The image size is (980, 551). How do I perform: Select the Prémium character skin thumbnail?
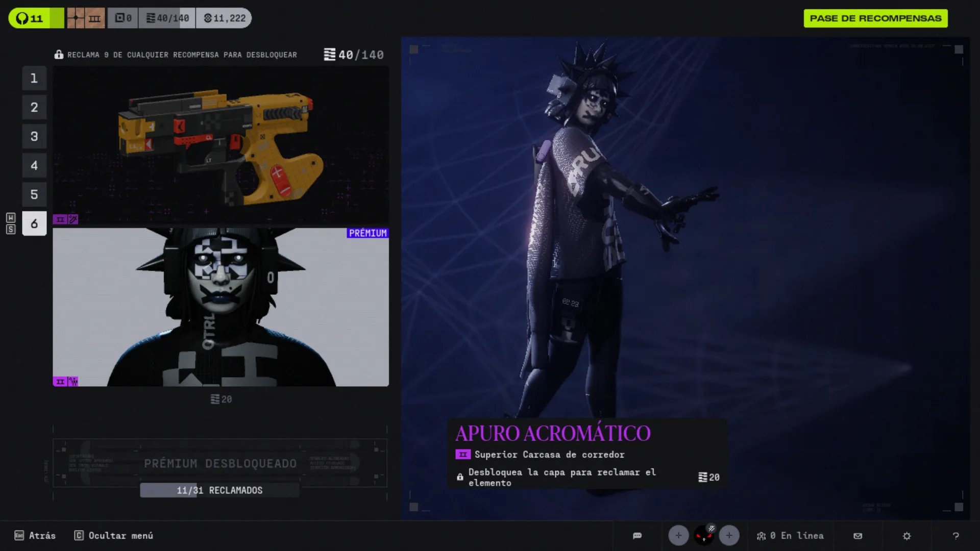coord(220,307)
